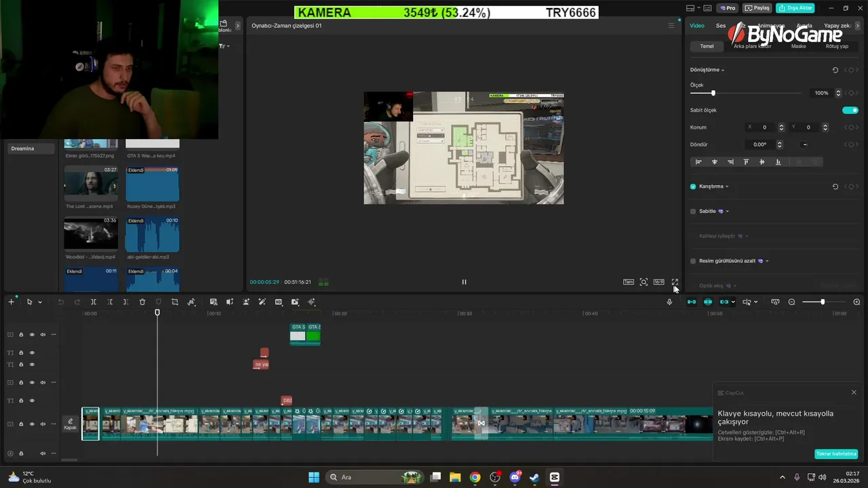Open the 16:9 aspect ratio option
Image resolution: width=868 pixels, height=488 pixels.
point(658,282)
